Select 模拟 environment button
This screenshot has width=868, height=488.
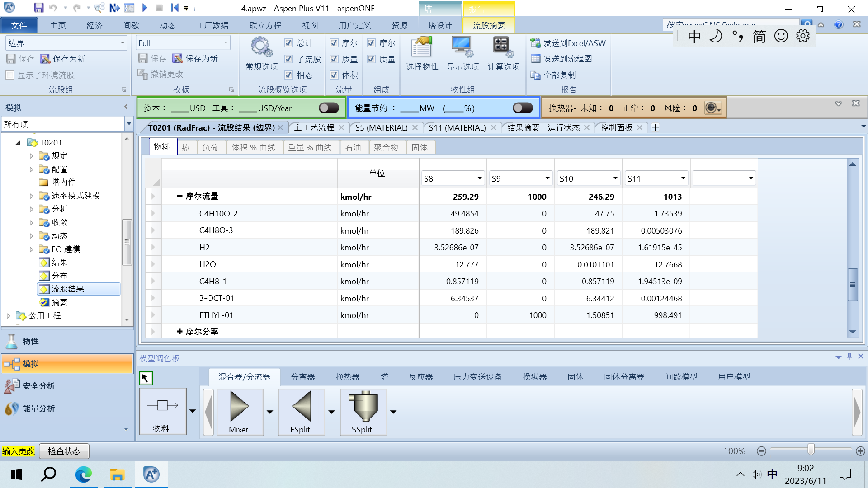(67, 364)
